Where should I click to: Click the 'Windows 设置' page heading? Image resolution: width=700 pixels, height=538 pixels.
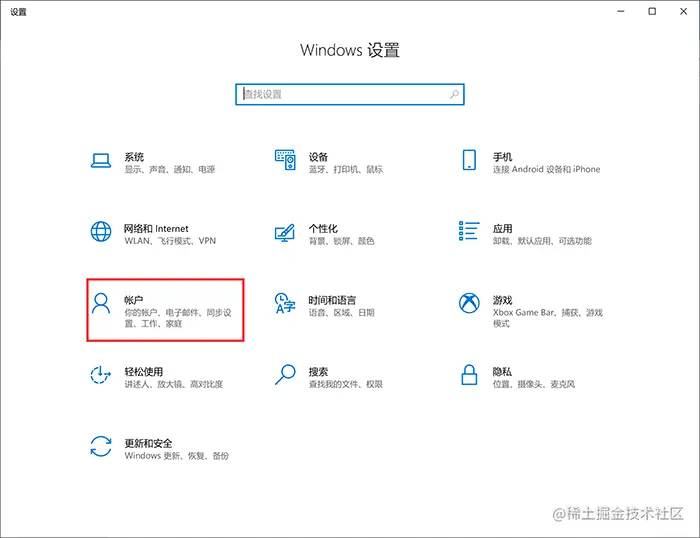click(350, 50)
